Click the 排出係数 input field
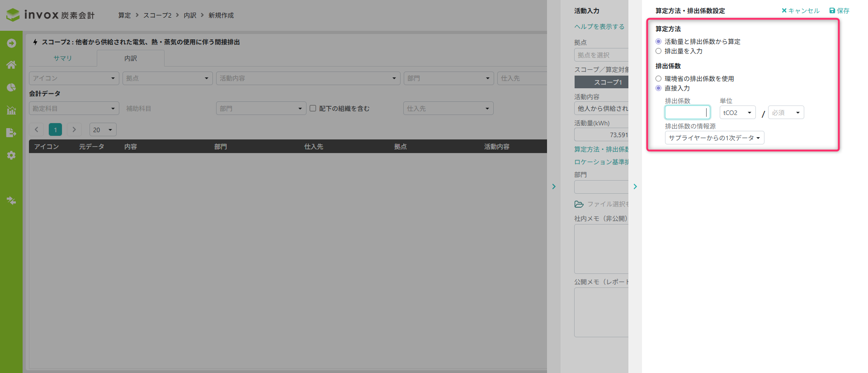 (x=687, y=112)
